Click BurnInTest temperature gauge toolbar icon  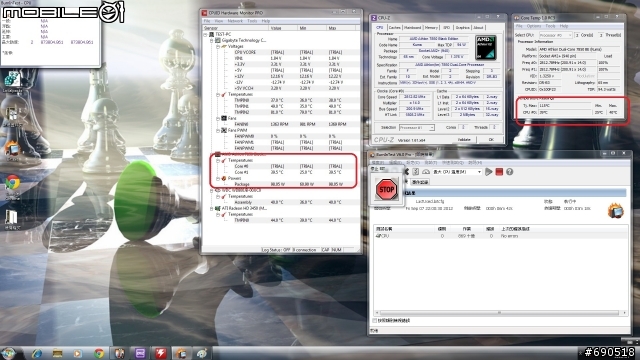click(x=426, y=172)
